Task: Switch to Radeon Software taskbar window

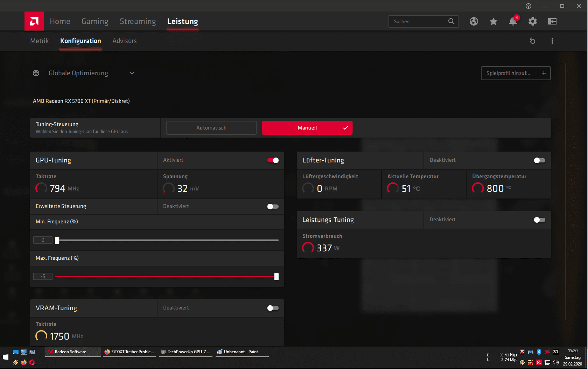Action: click(x=73, y=352)
